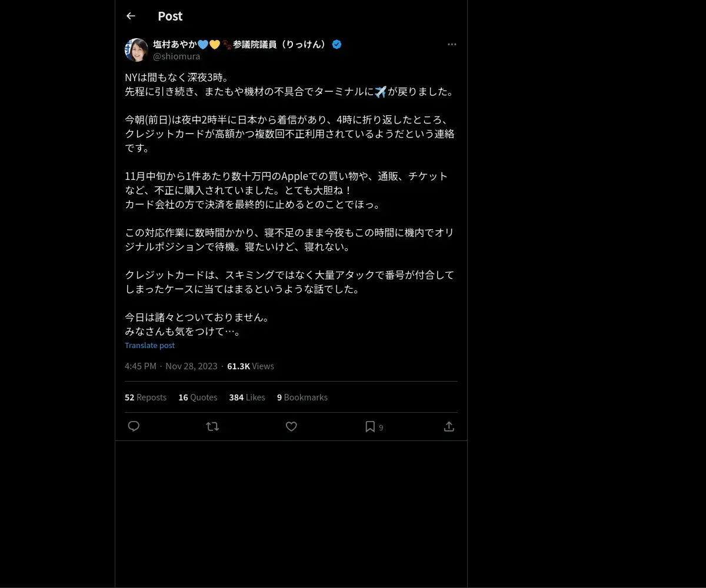
Task: Tap the repost arrows icon
Action: [x=212, y=426]
